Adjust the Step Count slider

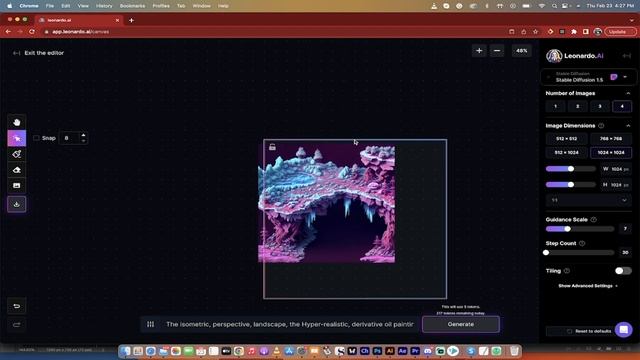point(580,253)
